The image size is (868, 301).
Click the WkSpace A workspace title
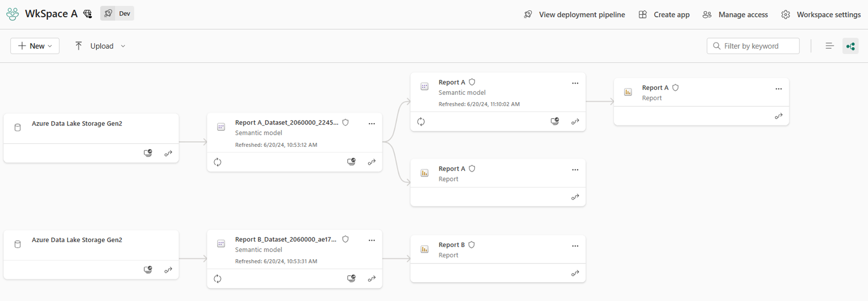pos(51,14)
